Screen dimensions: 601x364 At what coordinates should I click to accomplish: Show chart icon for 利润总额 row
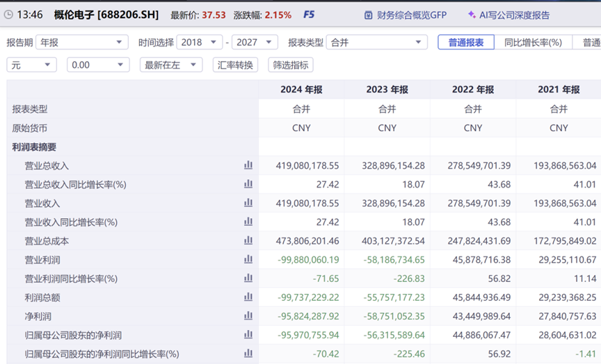pos(248,297)
